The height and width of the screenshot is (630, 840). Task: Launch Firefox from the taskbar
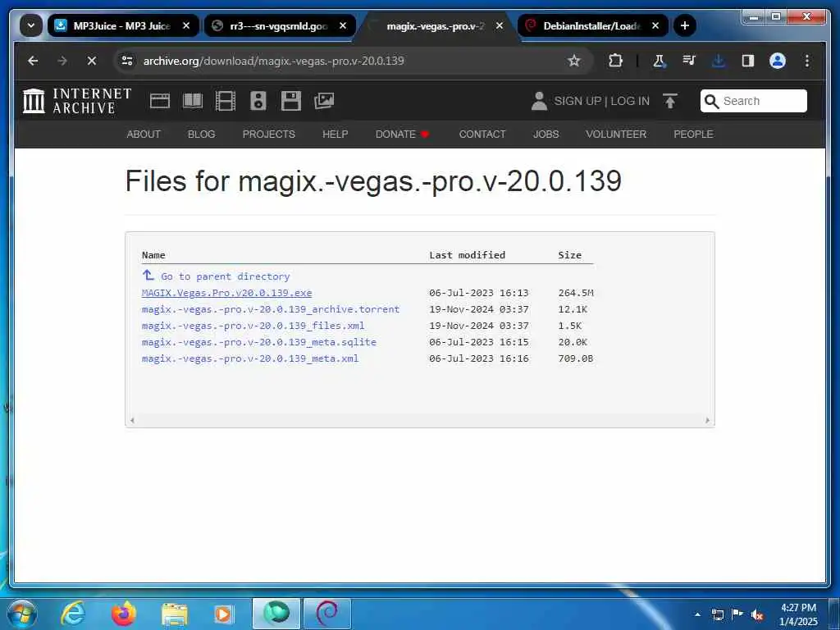click(x=123, y=614)
